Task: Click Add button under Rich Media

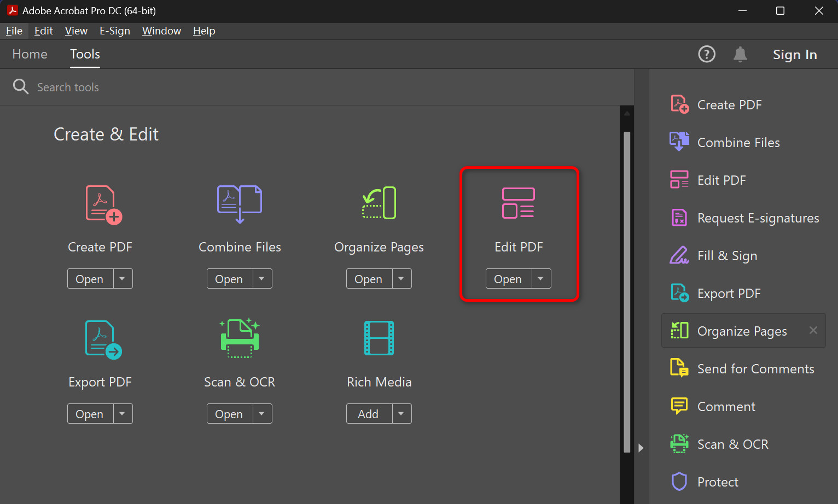Action: [369, 414]
